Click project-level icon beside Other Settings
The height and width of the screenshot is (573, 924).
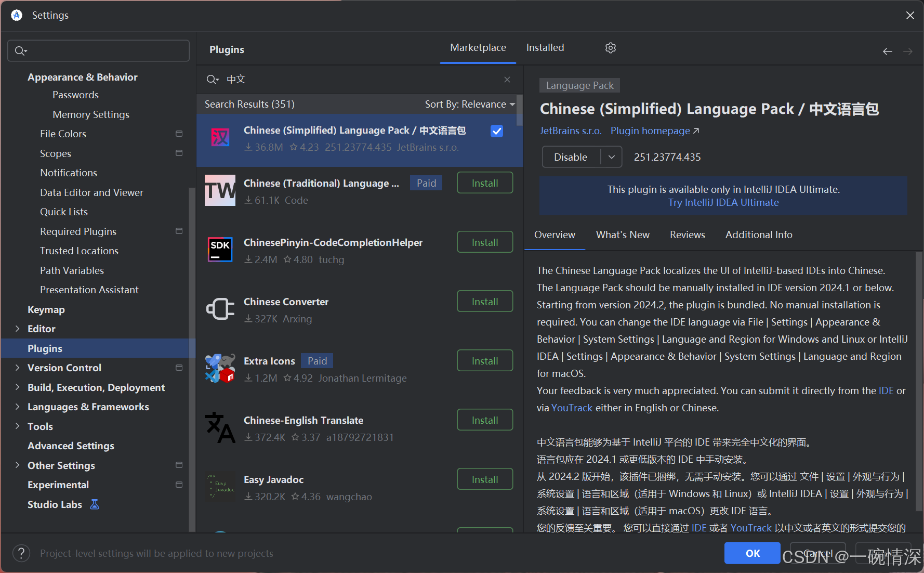179,465
